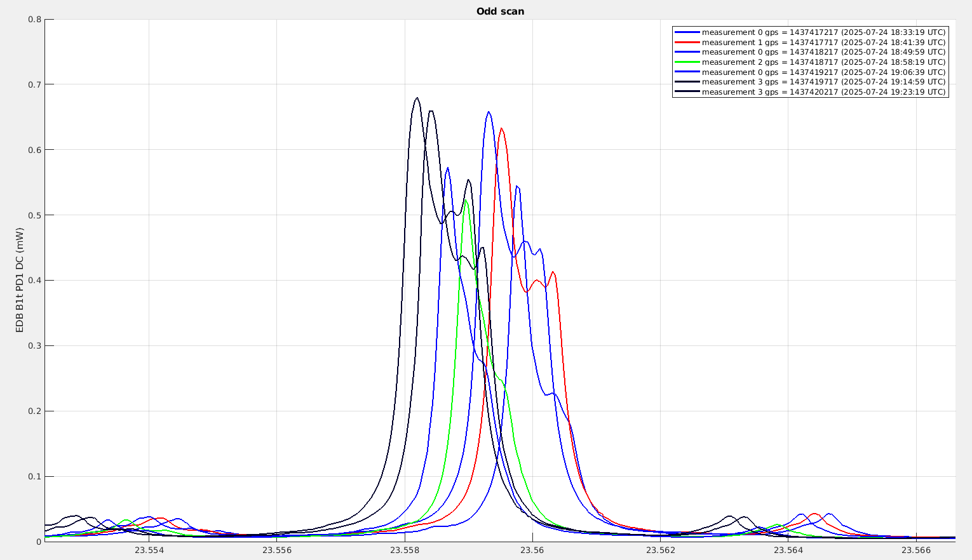The height and width of the screenshot is (560, 972).
Task: Select legend entry with gps = 1437420217
Action: [810, 92]
